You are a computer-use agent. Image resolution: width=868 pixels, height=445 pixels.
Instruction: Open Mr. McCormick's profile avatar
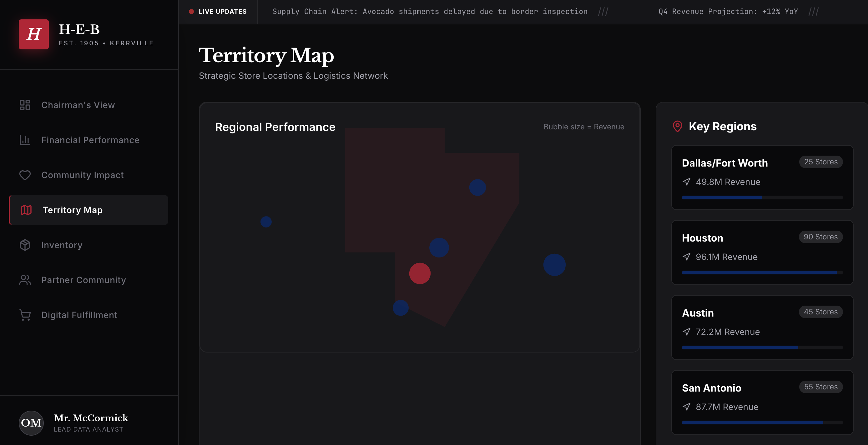[31, 423]
